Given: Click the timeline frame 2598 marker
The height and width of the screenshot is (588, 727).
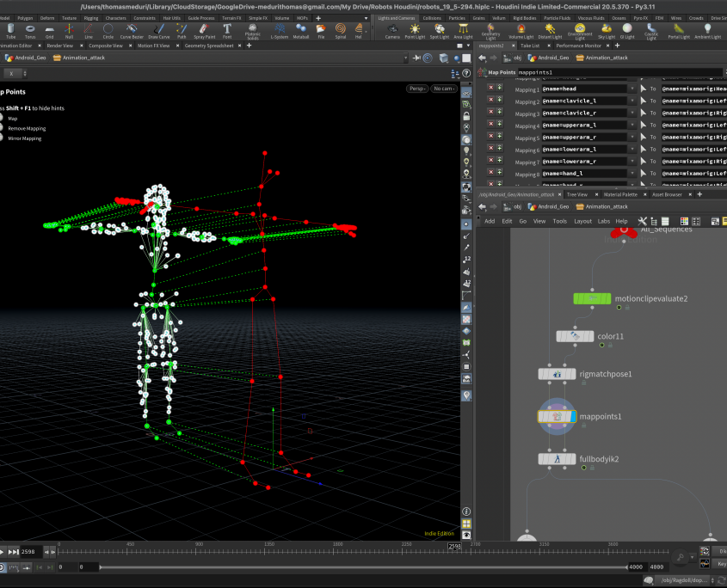Looking at the screenshot, I should coord(453,545).
